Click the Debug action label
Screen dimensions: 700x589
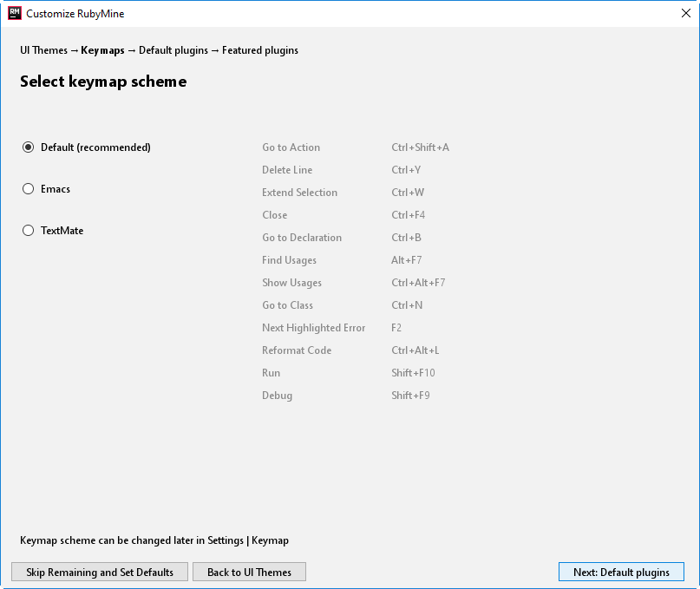(277, 396)
